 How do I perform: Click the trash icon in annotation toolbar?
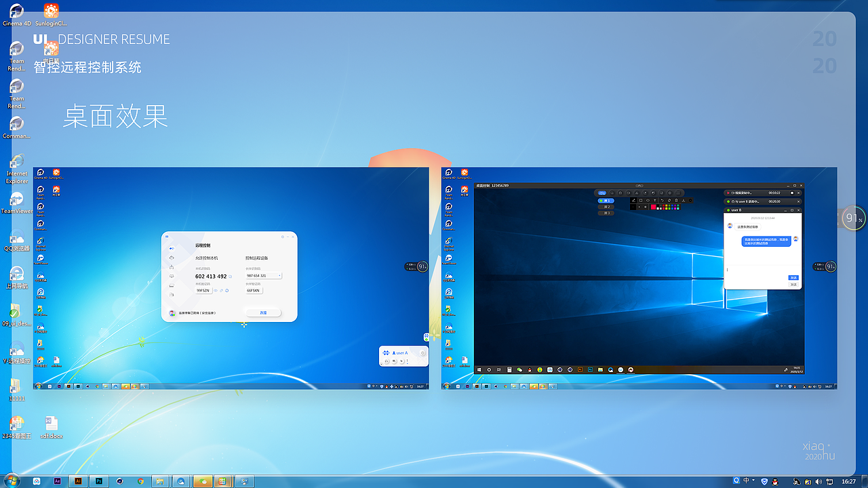coord(676,201)
